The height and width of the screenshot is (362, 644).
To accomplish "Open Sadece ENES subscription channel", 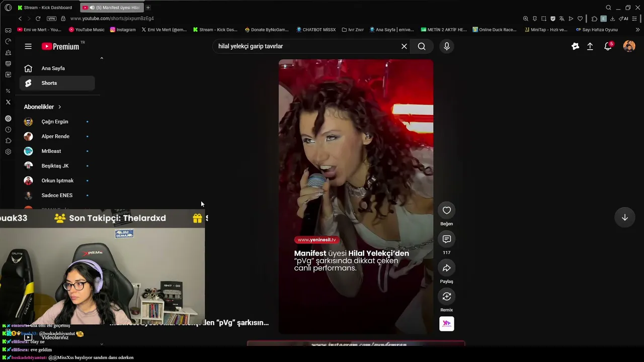I will 57,196.
